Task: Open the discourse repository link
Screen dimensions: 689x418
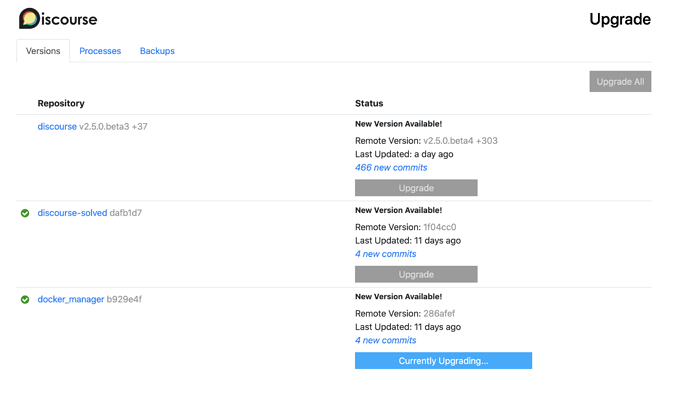Action: point(57,127)
